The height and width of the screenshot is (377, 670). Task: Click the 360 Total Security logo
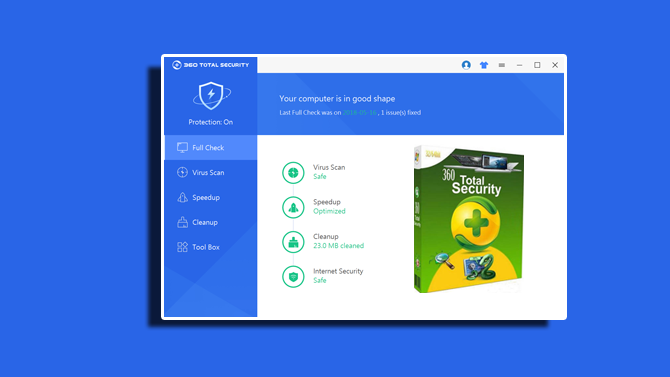coord(211,65)
